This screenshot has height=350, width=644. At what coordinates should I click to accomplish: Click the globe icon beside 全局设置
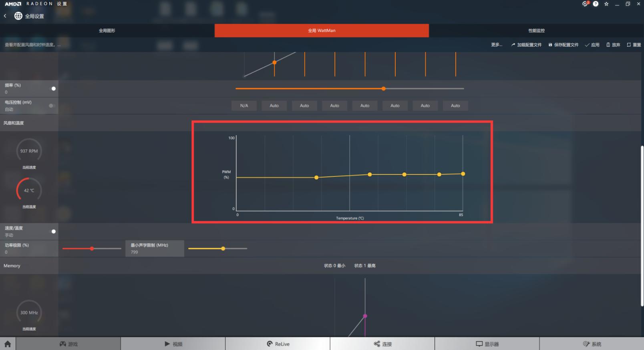point(18,16)
